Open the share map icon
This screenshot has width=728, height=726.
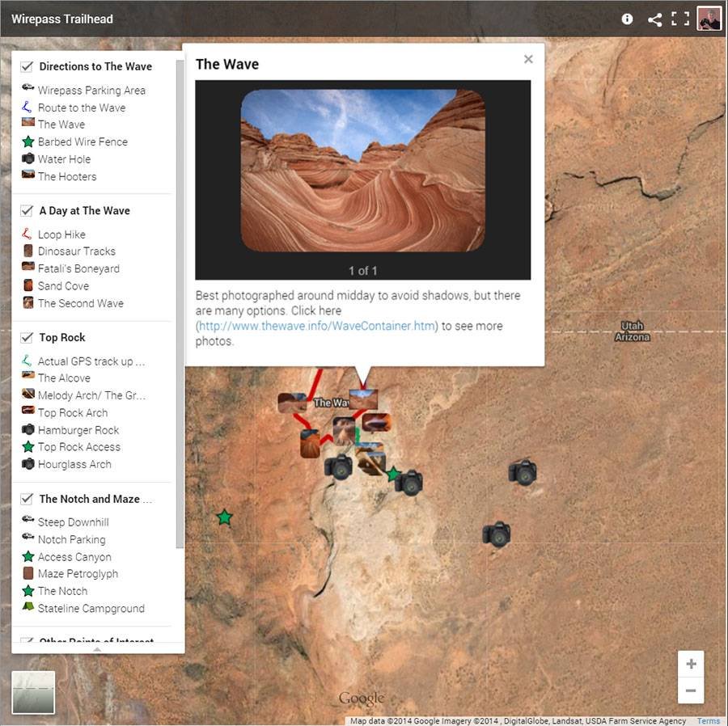[654, 19]
